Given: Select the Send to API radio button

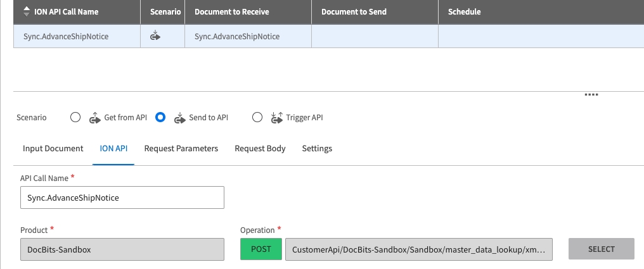Looking at the screenshot, I should pyautogui.click(x=160, y=117).
